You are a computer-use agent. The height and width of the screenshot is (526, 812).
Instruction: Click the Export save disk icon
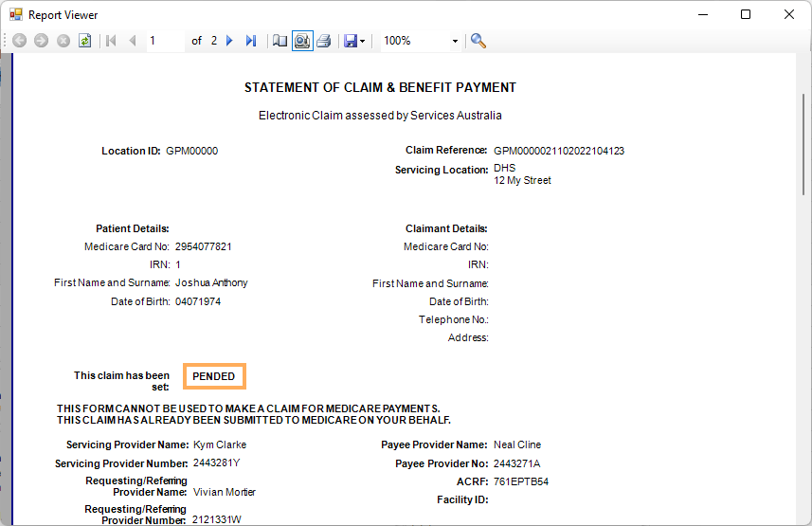[351, 41]
